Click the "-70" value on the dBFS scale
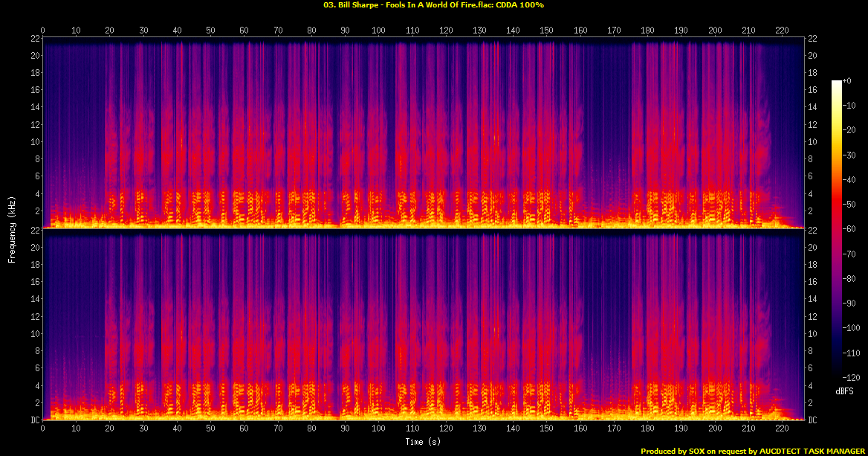 [x=849, y=254]
